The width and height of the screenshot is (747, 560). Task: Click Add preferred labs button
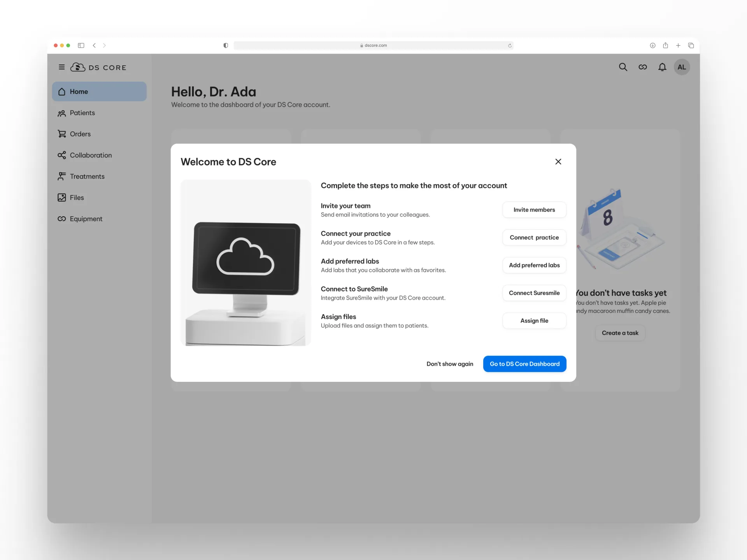[x=534, y=265]
